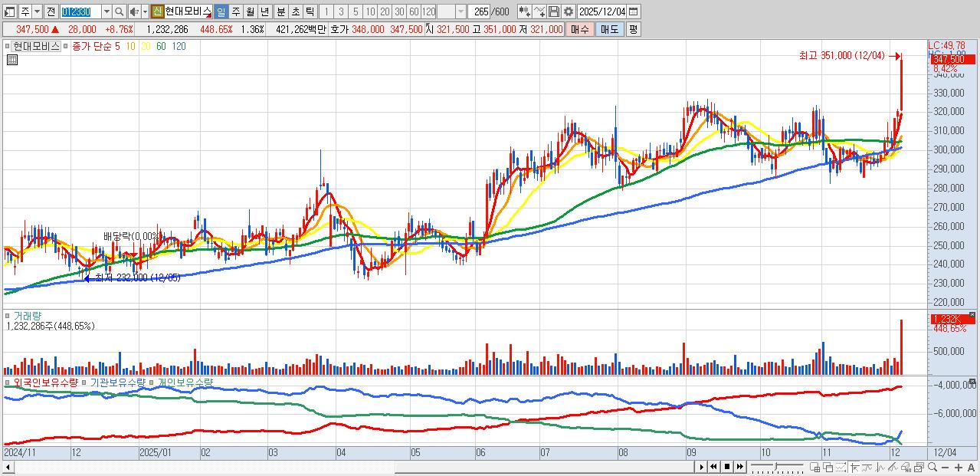Click the add candle indicator icon
The height and width of the screenshot is (476, 980).
pos(525,11)
